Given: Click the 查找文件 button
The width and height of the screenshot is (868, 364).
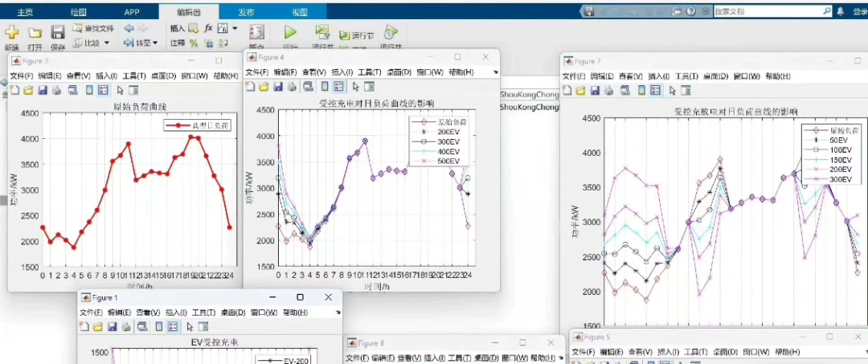Looking at the screenshot, I should [93, 28].
